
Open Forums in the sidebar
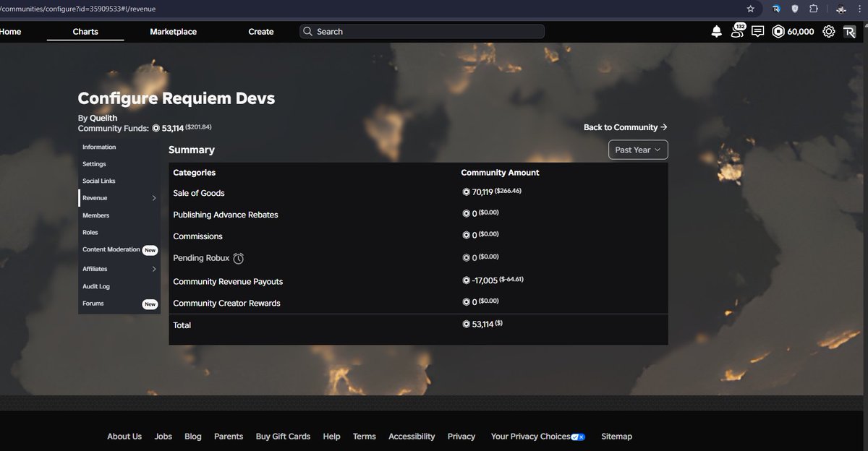[x=93, y=304]
